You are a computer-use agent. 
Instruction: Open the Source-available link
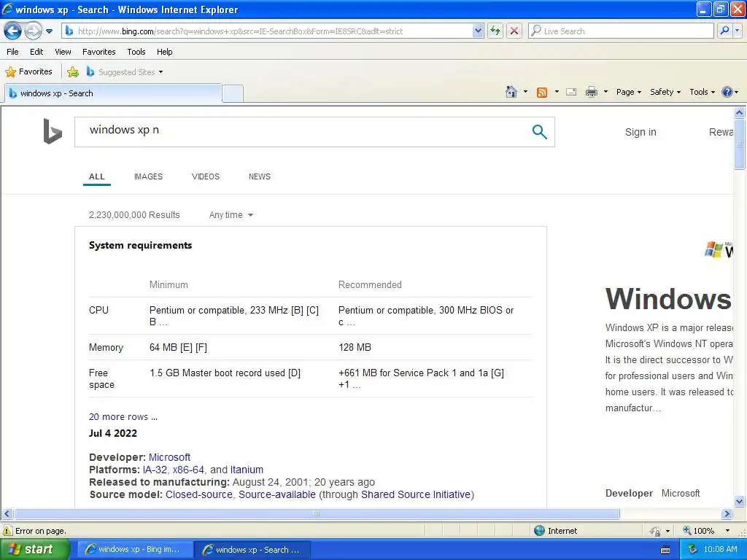point(276,494)
